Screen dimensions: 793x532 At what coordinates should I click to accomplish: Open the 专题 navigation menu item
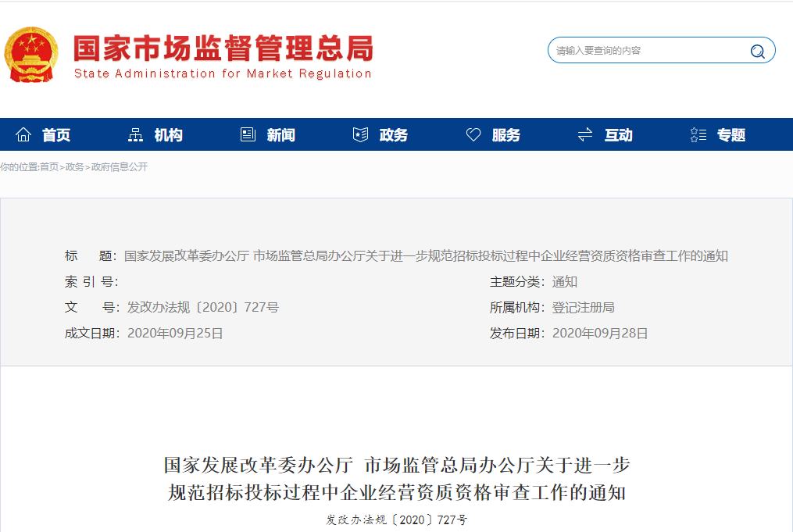(x=731, y=135)
